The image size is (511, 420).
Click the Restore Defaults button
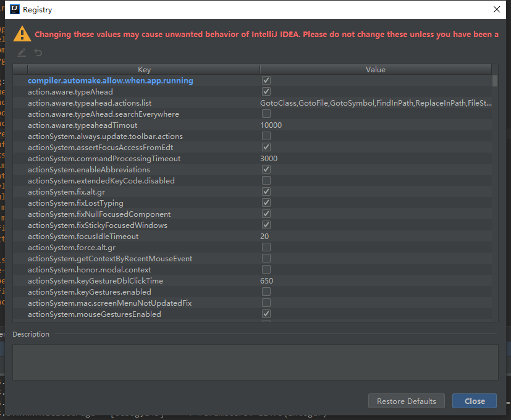(x=407, y=401)
